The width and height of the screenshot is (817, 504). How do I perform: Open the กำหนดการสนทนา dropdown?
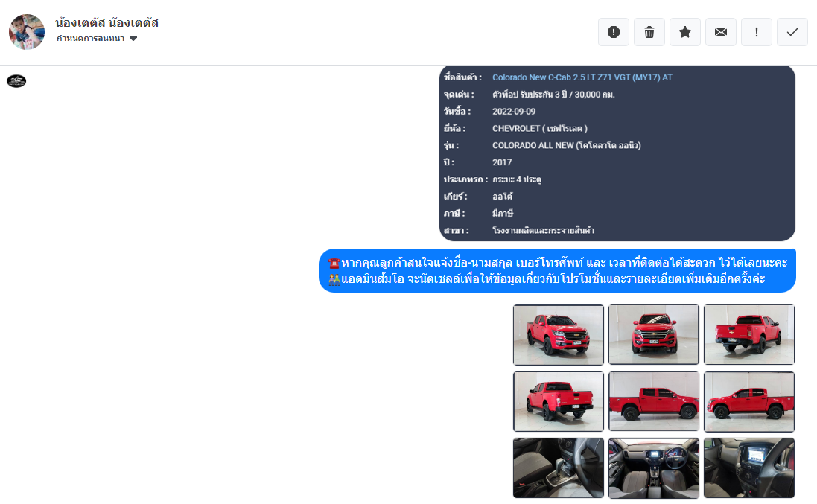click(x=97, y=39)
